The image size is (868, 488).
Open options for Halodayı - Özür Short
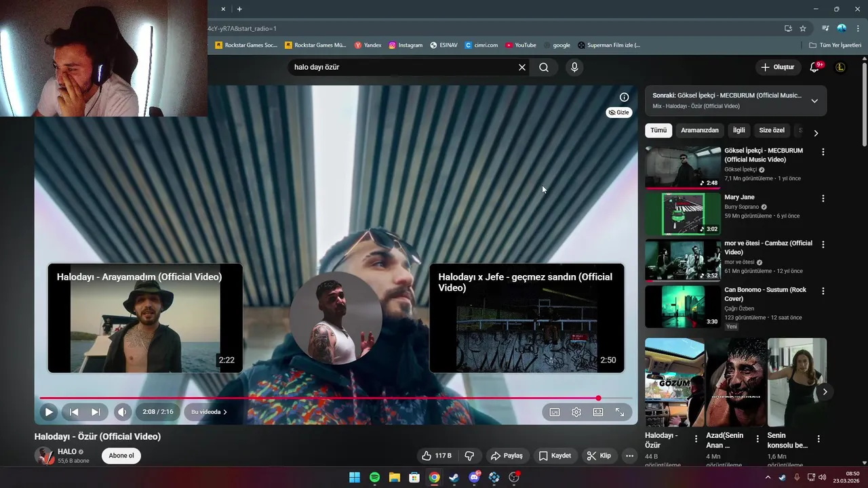coord(696,439)
